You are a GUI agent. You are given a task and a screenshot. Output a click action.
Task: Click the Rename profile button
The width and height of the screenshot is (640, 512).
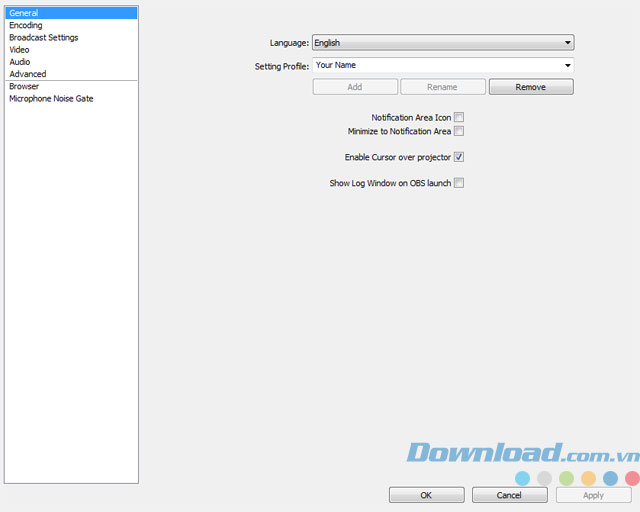(442, 87)
